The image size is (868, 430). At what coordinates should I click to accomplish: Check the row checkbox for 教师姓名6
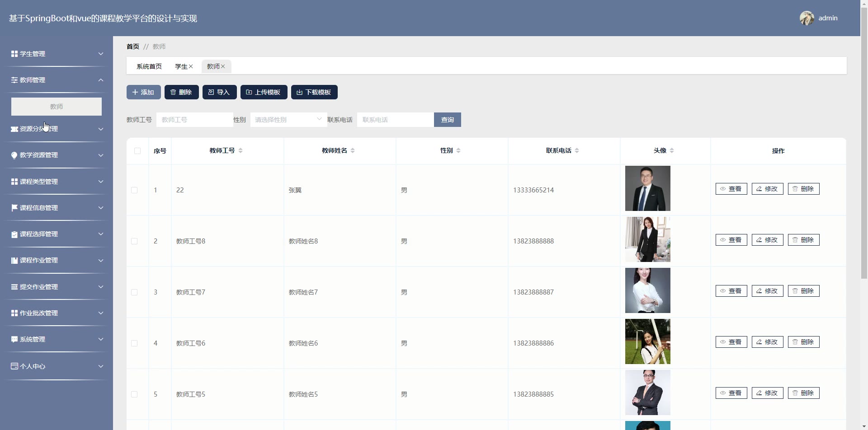(134, 343)
